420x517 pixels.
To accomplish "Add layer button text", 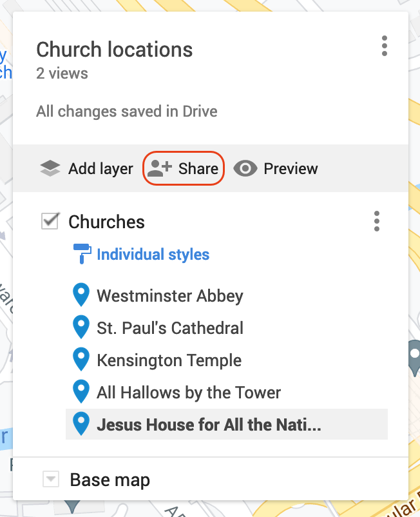I will click(100, 169).
